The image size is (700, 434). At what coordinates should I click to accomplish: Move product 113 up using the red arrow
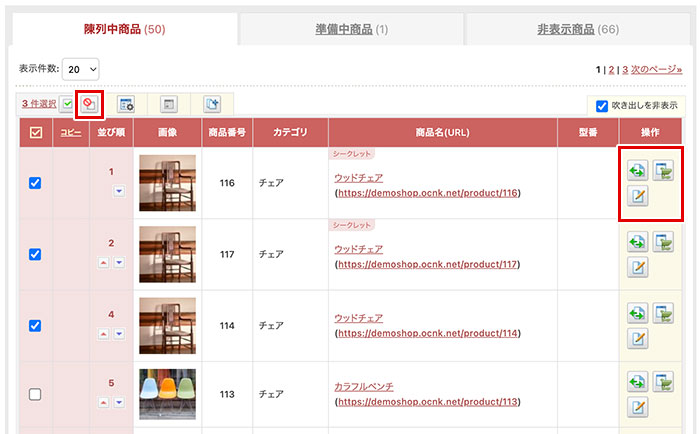click(x=104, y=402)
